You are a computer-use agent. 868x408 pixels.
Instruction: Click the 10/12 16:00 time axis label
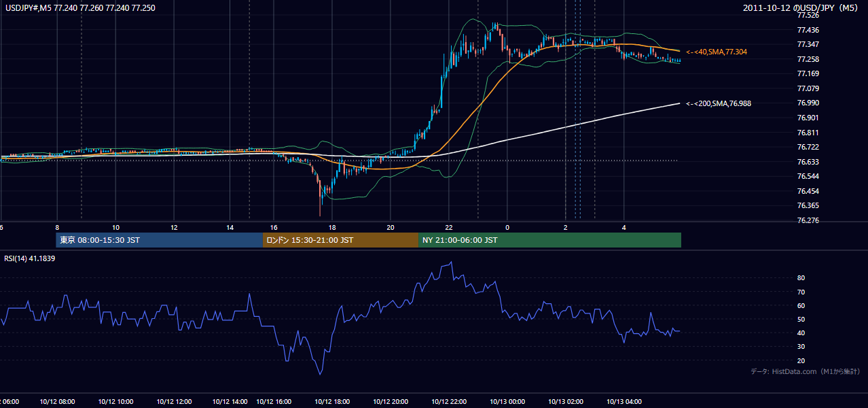(274, 402)
